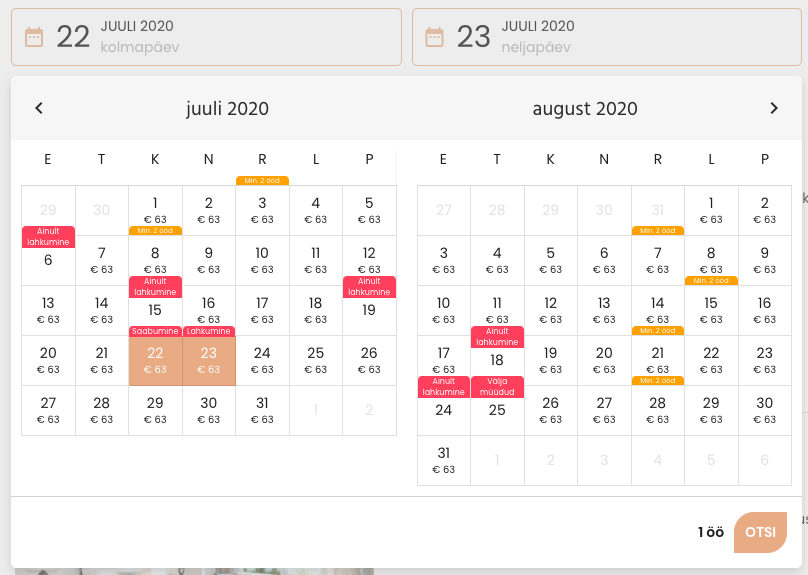
Task: Advance to next month with right chevron
Action: coord(773,108)
